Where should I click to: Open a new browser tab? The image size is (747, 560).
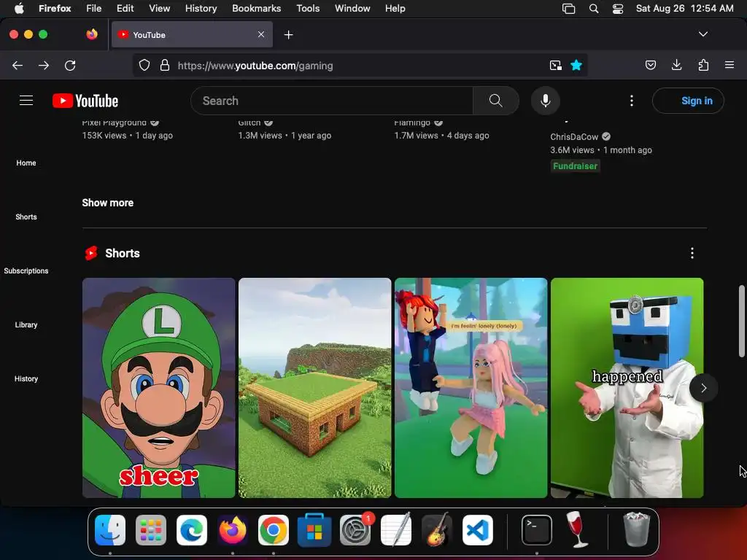click(289, 35)
